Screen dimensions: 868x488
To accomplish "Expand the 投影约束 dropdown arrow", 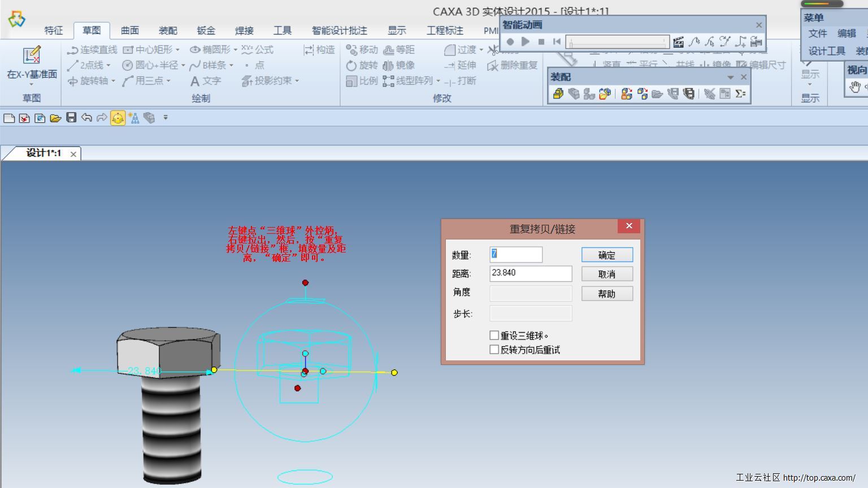I will (297, 81).
